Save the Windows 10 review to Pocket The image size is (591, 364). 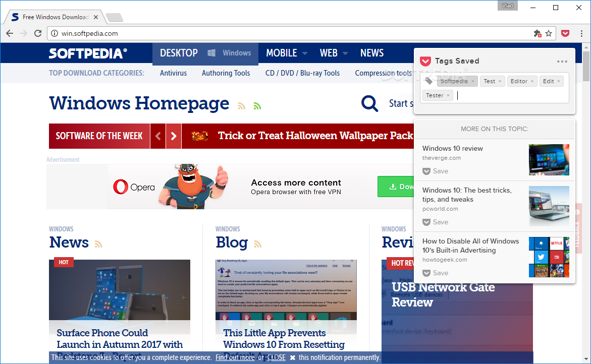tap(436, 171)
